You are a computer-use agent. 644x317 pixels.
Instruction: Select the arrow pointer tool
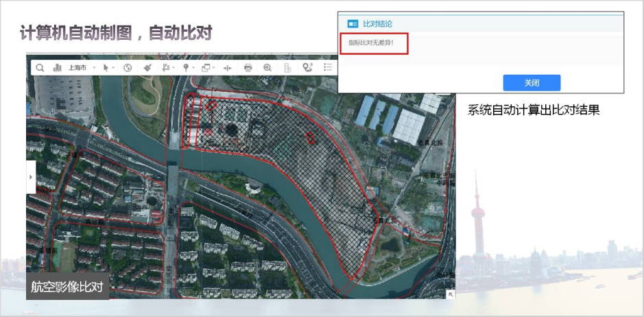coord(106,68)
